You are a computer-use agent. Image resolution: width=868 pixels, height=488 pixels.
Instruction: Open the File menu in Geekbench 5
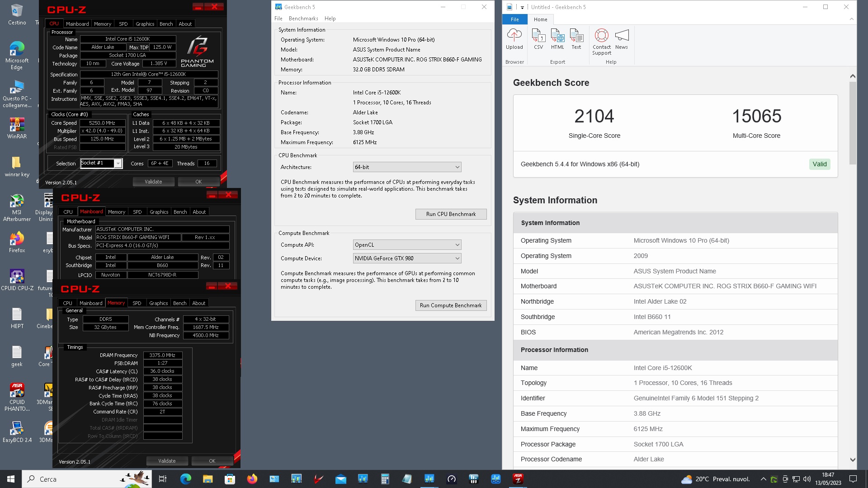[x=278, y=19]
